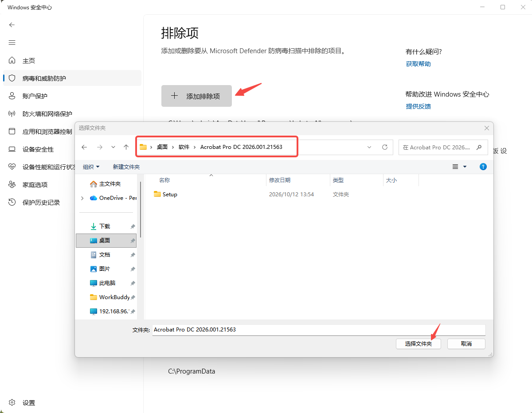Open 设置 at sidebar bottom
532x413 pixels.
(72, 403)
